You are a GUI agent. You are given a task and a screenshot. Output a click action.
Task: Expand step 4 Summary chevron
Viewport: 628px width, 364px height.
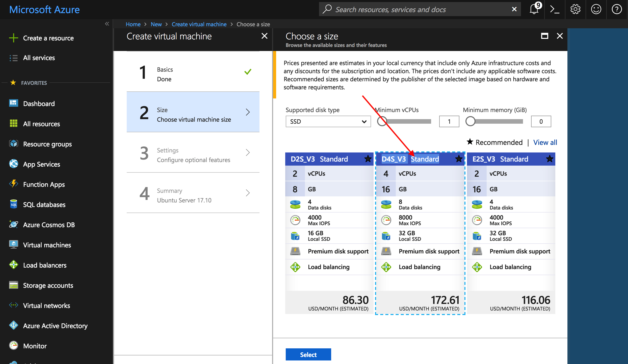click(248, 193)
